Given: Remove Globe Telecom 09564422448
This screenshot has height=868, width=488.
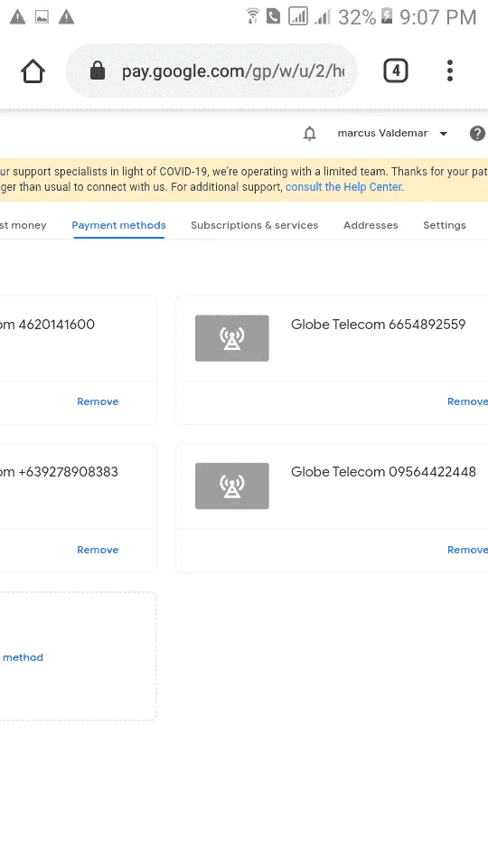Looking at the screenshot, I should coord(467,550).
